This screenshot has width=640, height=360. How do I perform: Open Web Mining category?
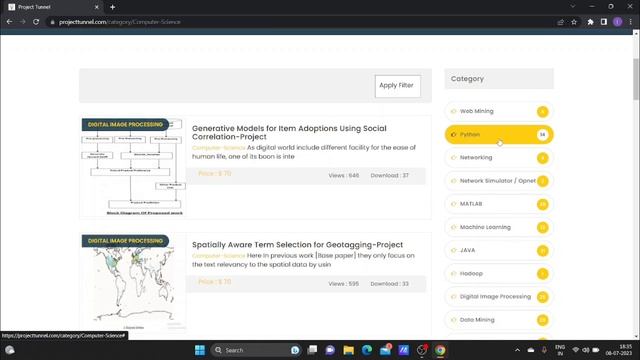click(499, 111)
